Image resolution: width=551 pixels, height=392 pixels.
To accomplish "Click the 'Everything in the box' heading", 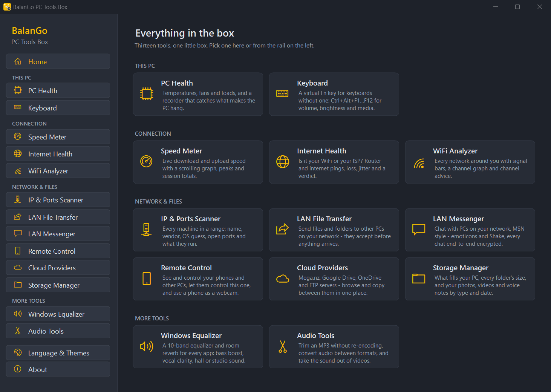I will point(185,33).
